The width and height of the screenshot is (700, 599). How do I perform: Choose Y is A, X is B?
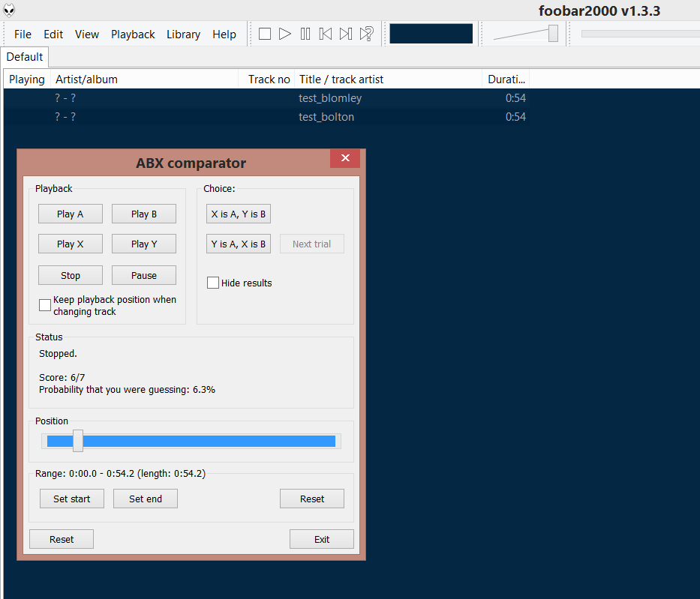[x=239, y=244]
